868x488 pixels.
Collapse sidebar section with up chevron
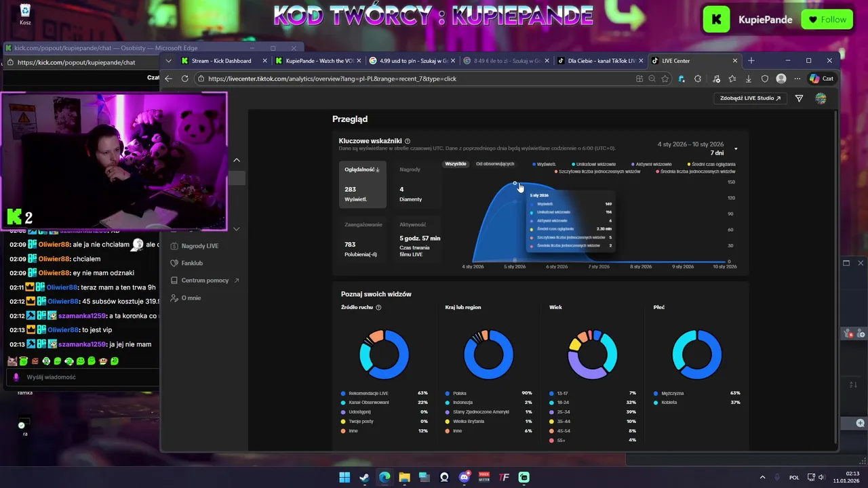pos(237,160)
